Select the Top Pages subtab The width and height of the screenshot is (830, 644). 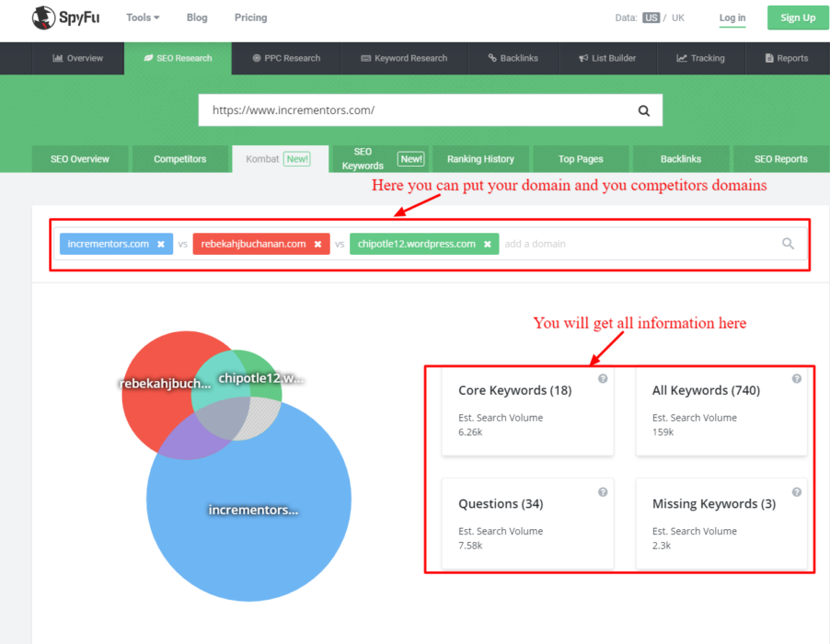tap(581, 159)
